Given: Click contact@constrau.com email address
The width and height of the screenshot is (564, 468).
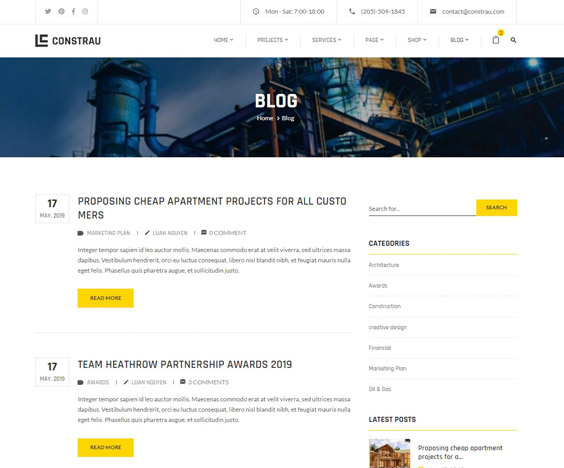Looking at the screenshot, I should [x=473, y=12].
